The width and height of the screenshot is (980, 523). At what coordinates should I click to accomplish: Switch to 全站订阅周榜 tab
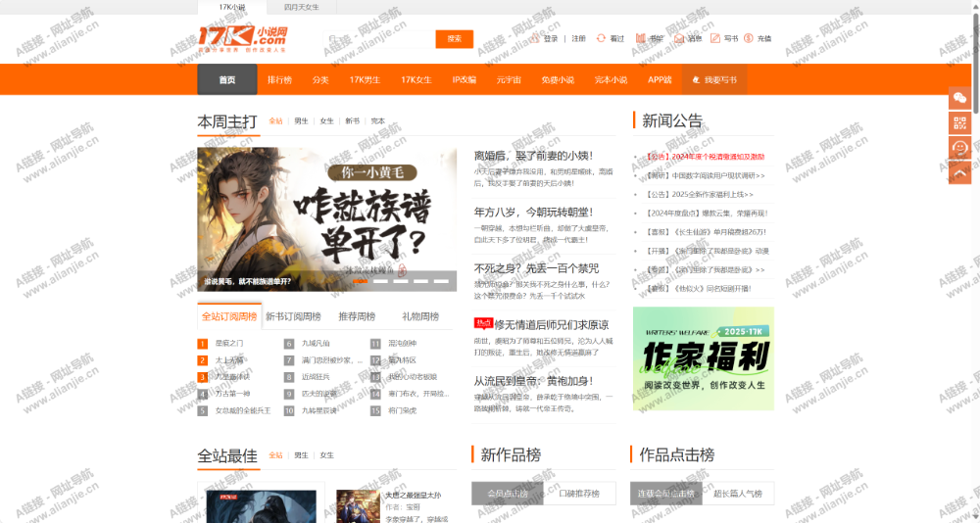228,316
